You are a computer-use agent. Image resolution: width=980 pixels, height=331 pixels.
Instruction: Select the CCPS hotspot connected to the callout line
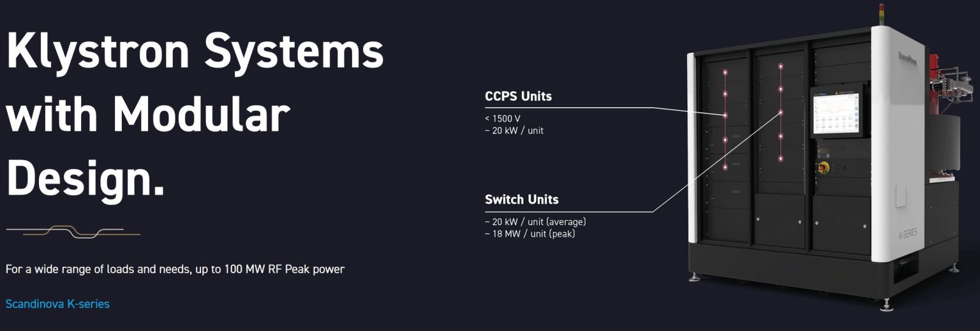(x=725, y=115)
